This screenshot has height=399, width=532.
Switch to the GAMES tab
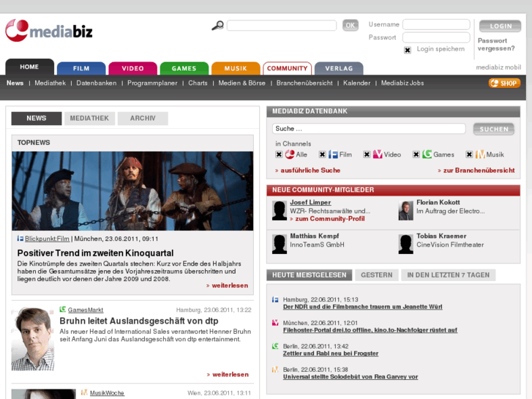(x=184, y=68)
